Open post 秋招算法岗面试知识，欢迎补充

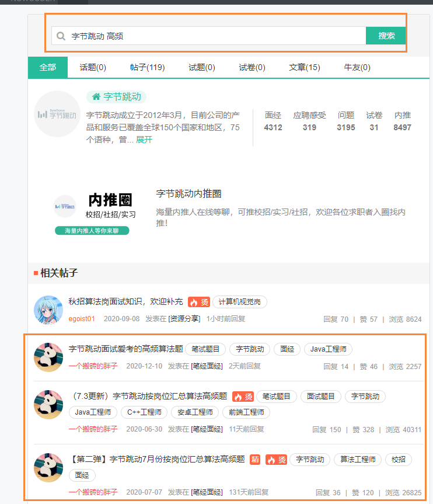click(125, 301)
